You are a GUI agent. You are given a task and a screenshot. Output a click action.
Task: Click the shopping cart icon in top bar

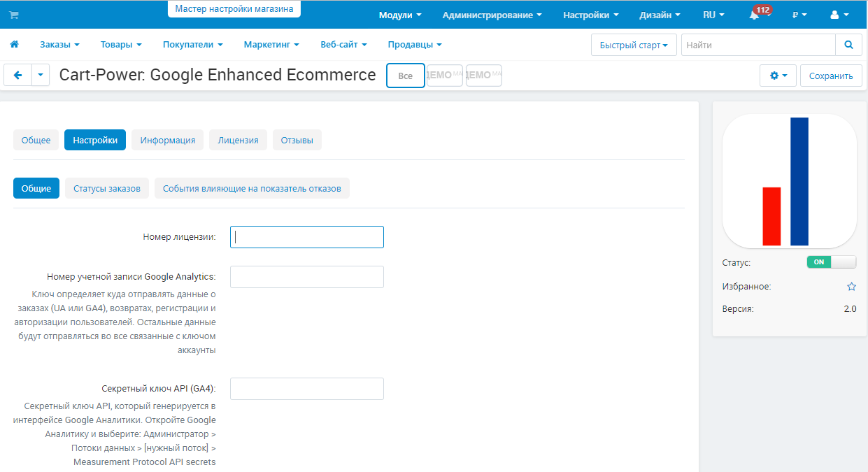[14, 15]
